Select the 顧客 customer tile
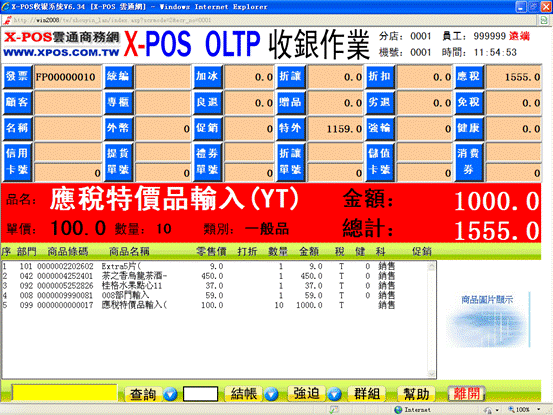553x415 pixels. [18, 102]
